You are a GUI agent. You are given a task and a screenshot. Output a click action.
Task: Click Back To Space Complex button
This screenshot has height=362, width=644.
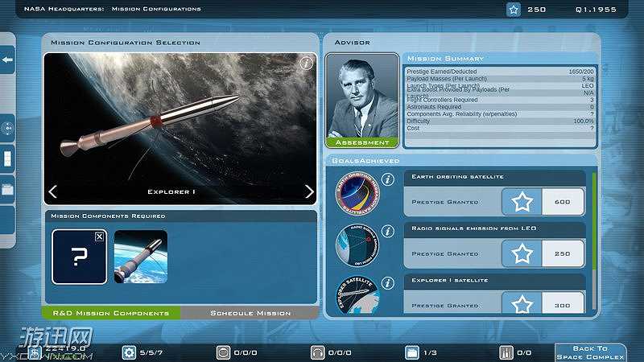coord(590,352)
